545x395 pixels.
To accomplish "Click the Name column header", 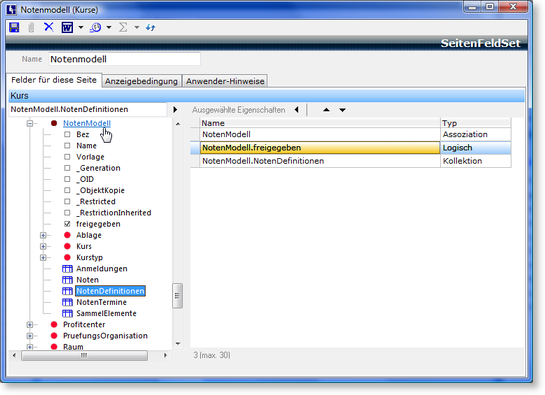I will click(x=320, y=123).
